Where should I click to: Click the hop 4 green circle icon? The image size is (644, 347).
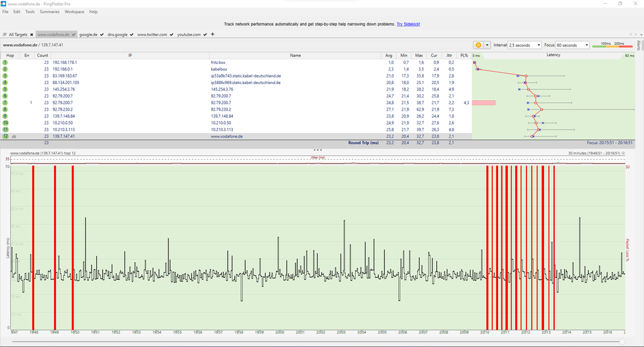(x=5, y=83)
